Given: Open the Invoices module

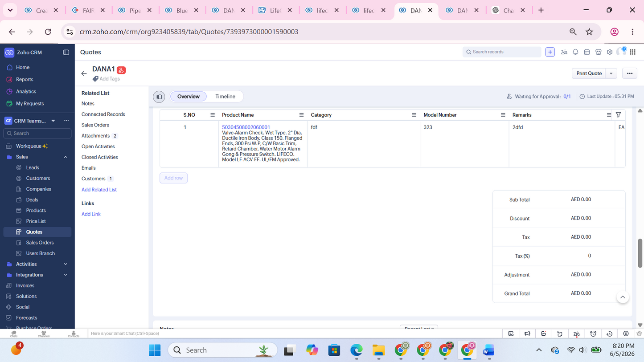Looking at the screenshot, I should [x=25, y=286].
